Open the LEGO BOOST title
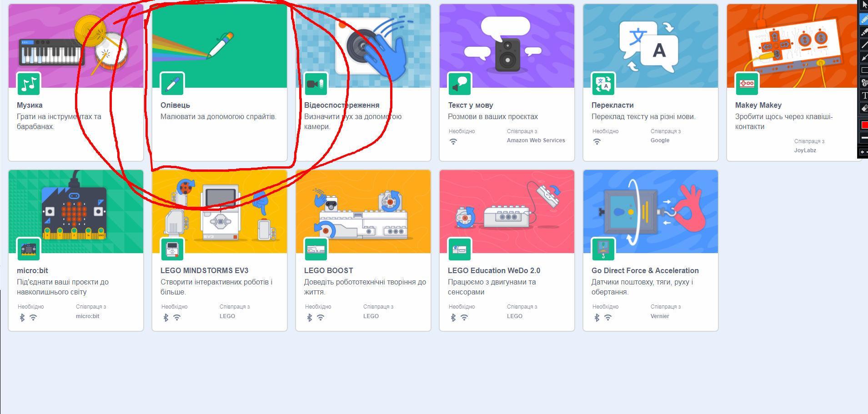This screenshot has height=414, width=868. pos(328,270)
